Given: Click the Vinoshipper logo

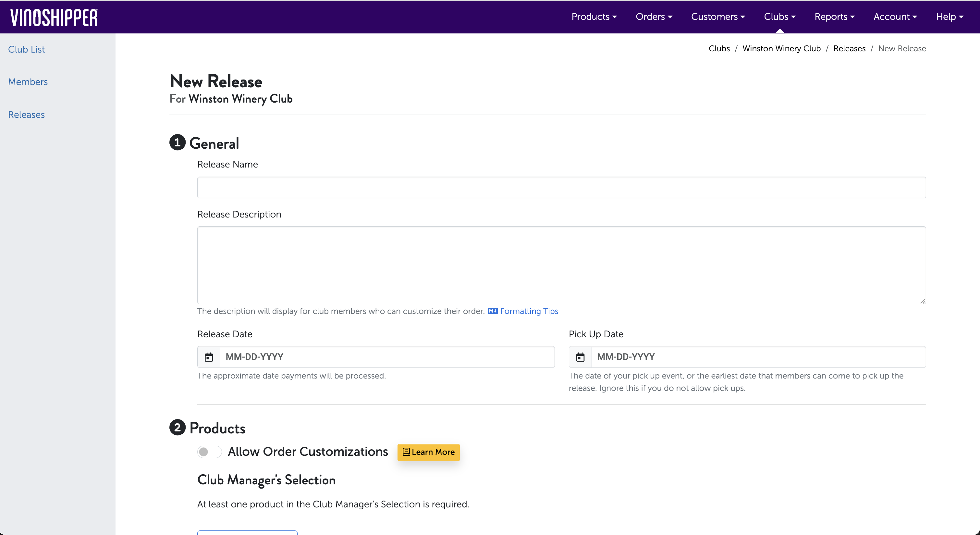Looking at the screenshot, I should coord(54,18).
